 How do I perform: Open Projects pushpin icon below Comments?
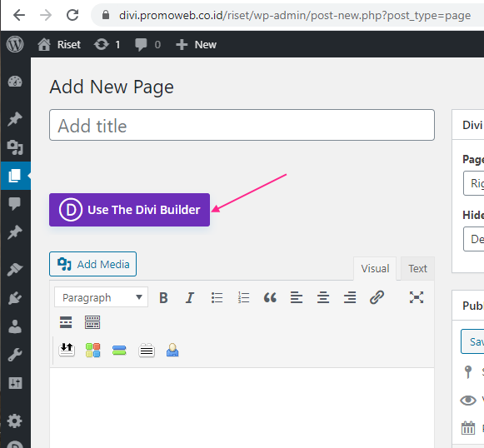(15, 232)
